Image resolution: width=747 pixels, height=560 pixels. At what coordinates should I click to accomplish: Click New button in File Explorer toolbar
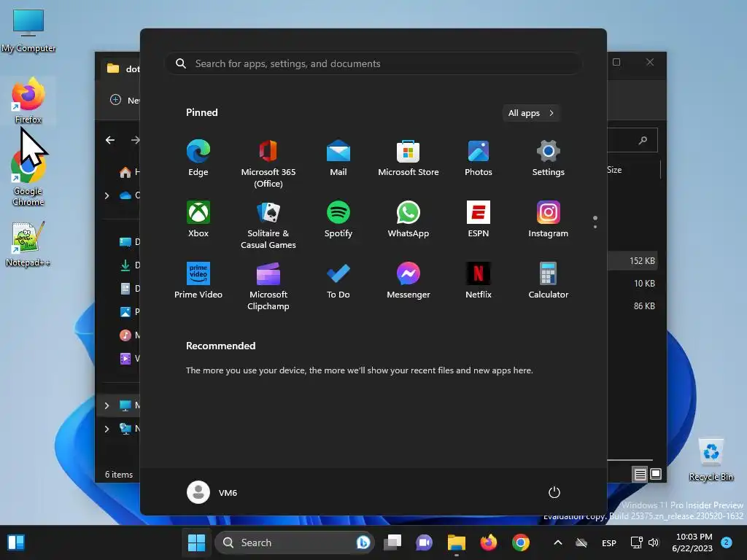point(125,100)
